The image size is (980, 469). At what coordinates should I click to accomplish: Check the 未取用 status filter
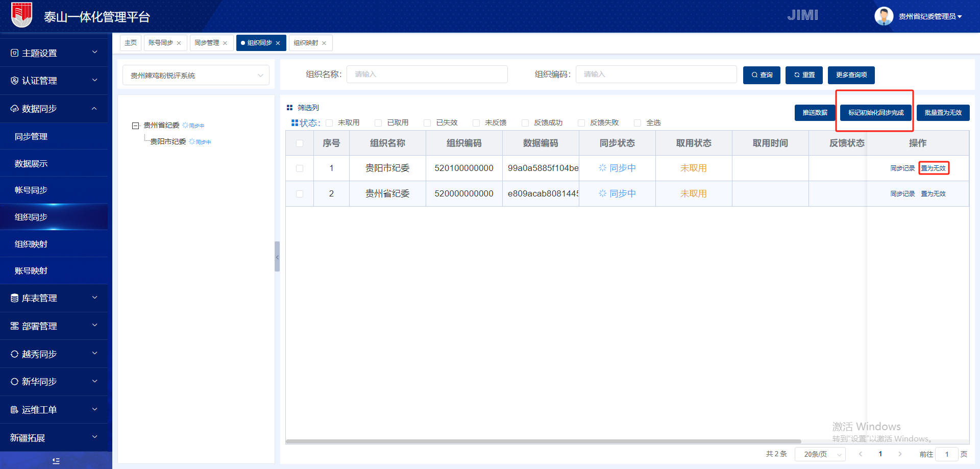point(329,123)
